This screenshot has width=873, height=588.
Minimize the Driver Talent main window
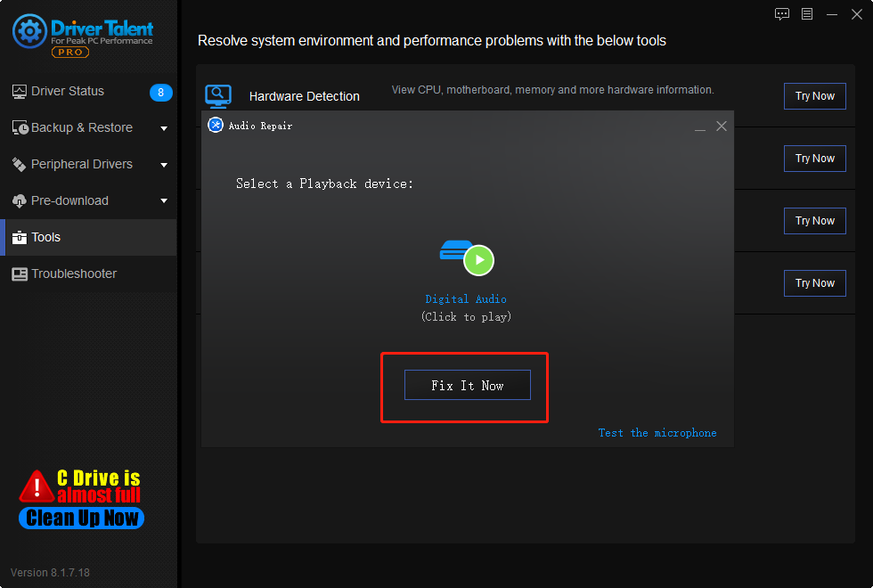(x=832, y=14)
